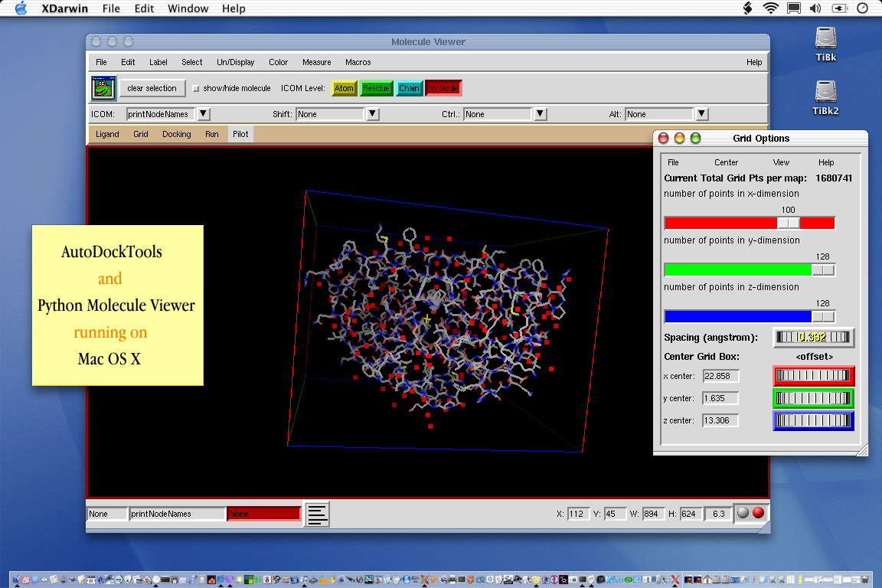This screenshot has height=588, width=882.
Task: Open the Select menu
Action: (192, 63)
